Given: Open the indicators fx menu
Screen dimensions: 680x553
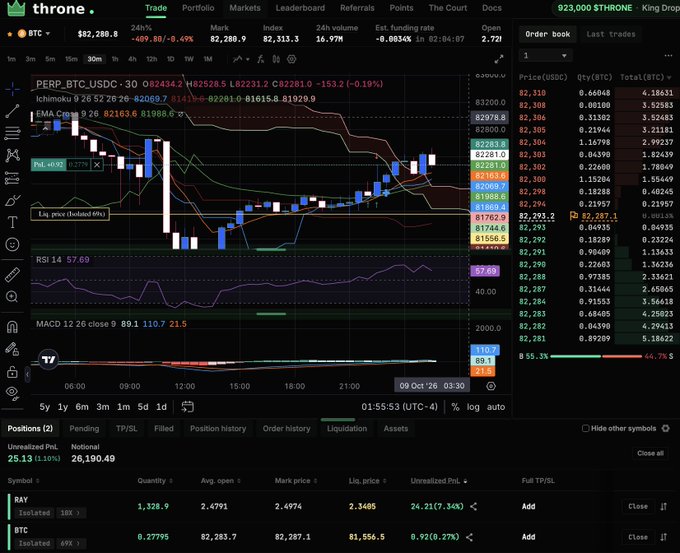Looking at the screenshot, I should click(260, 59).
